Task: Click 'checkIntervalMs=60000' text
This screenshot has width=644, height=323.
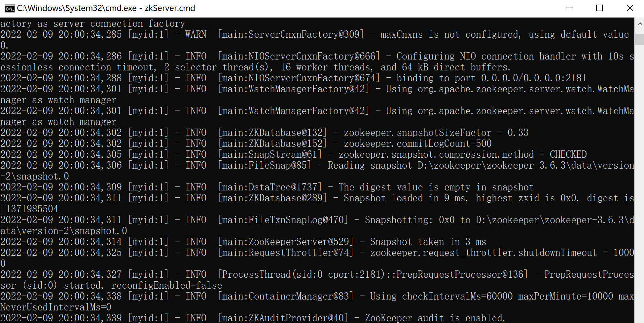Action: coord(457,296)
